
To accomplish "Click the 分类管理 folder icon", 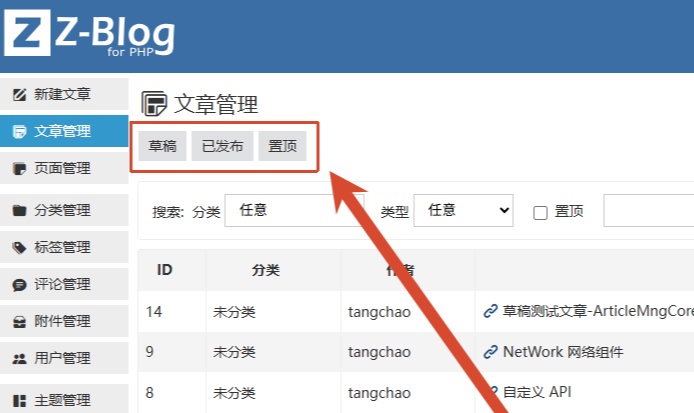I will click(x=19, y=210).
